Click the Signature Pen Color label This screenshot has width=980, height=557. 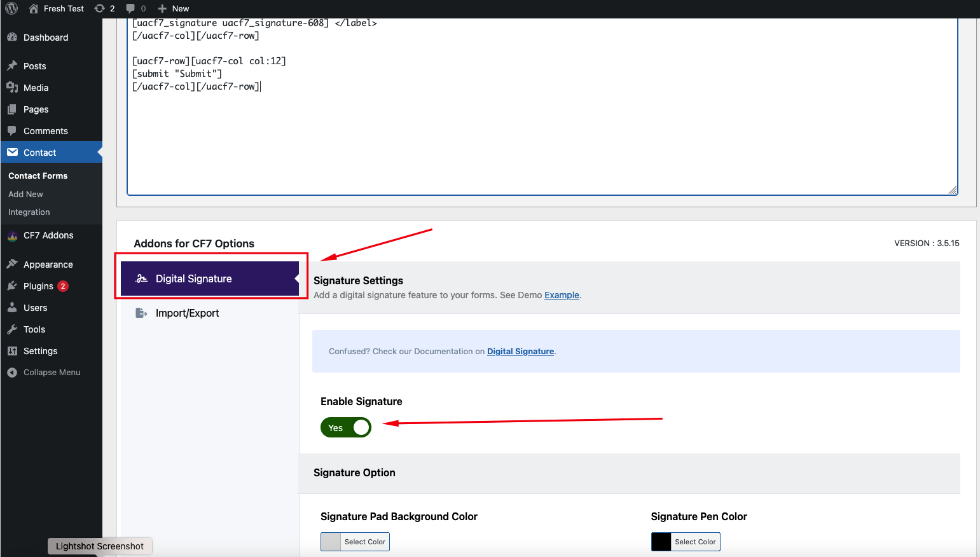pos(699,516)
